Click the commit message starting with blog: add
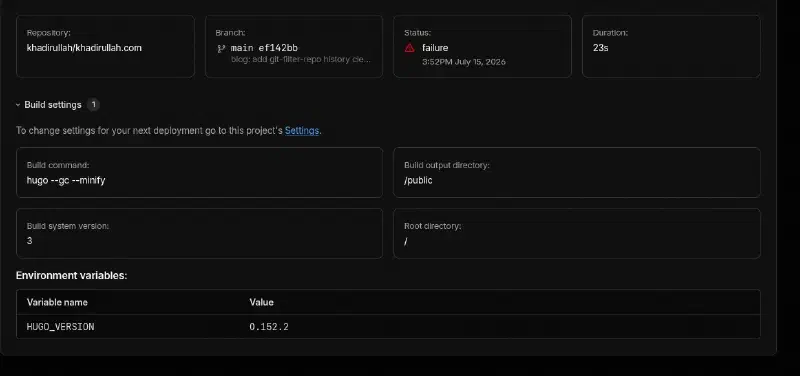 pos(301,60)
